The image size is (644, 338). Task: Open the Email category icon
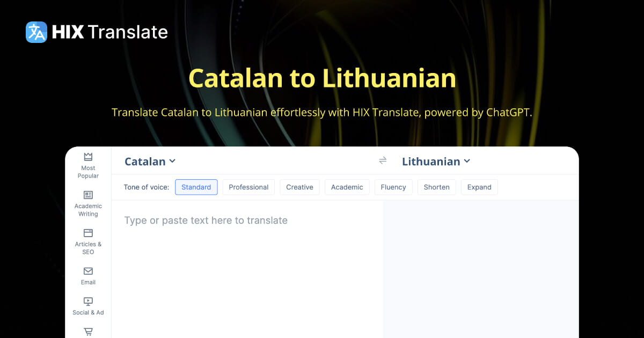coord(87,273)
